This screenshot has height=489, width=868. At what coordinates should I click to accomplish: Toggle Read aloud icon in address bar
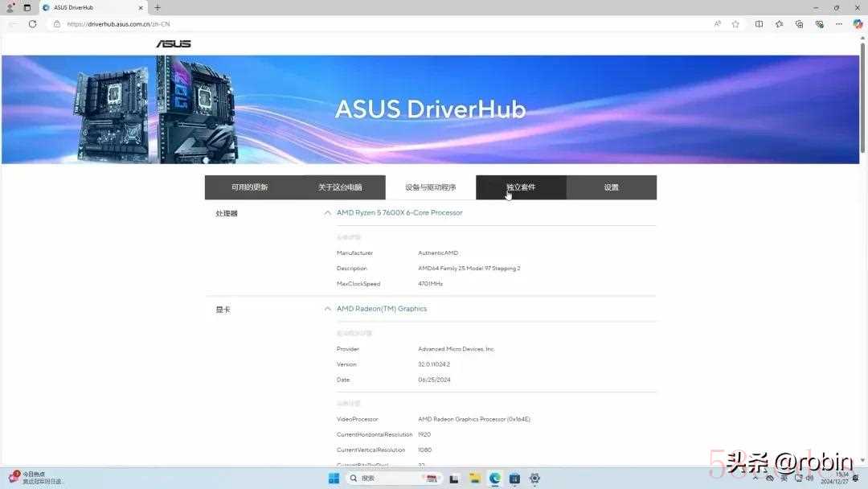[x=718, y=24]
